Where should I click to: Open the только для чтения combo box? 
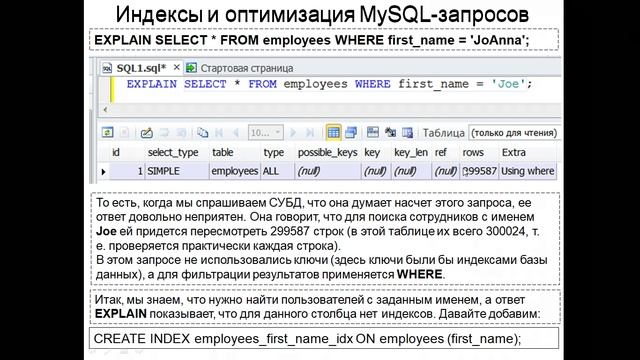click(515, 133)
